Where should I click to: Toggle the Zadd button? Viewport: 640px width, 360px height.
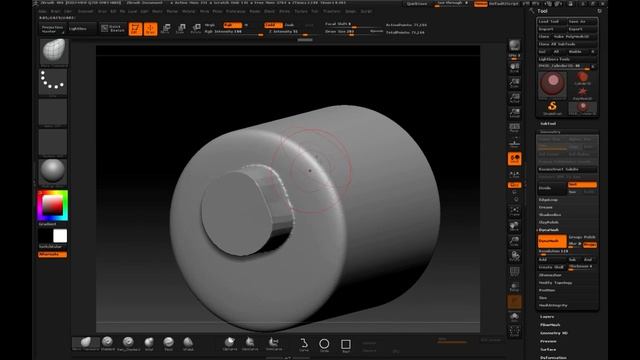pos(273,25)
